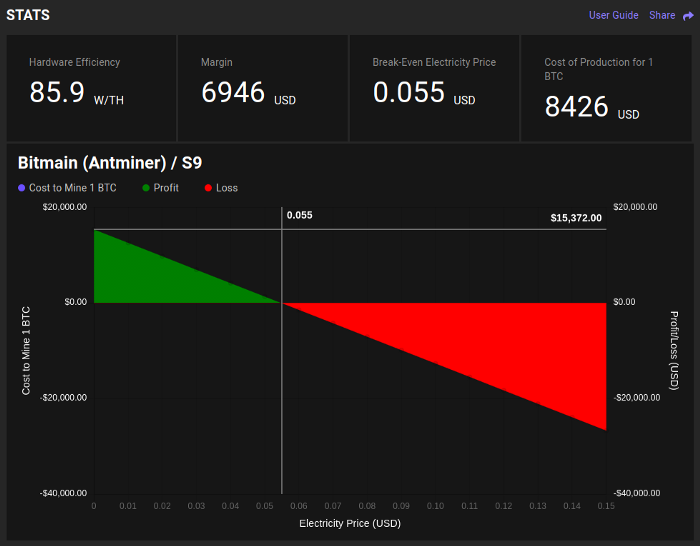This screenshot has height=546, width=700.
Task: Open the User Guide link
Action: click(613, 15)
